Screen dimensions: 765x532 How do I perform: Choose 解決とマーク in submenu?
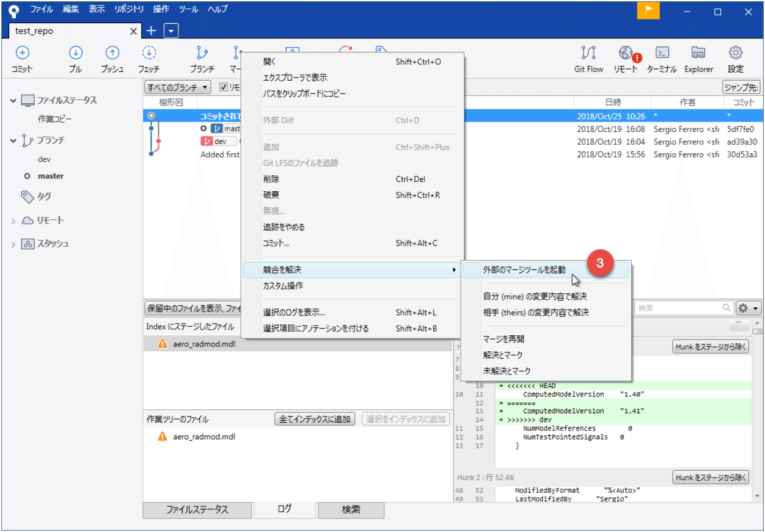(x=546, y=355)
